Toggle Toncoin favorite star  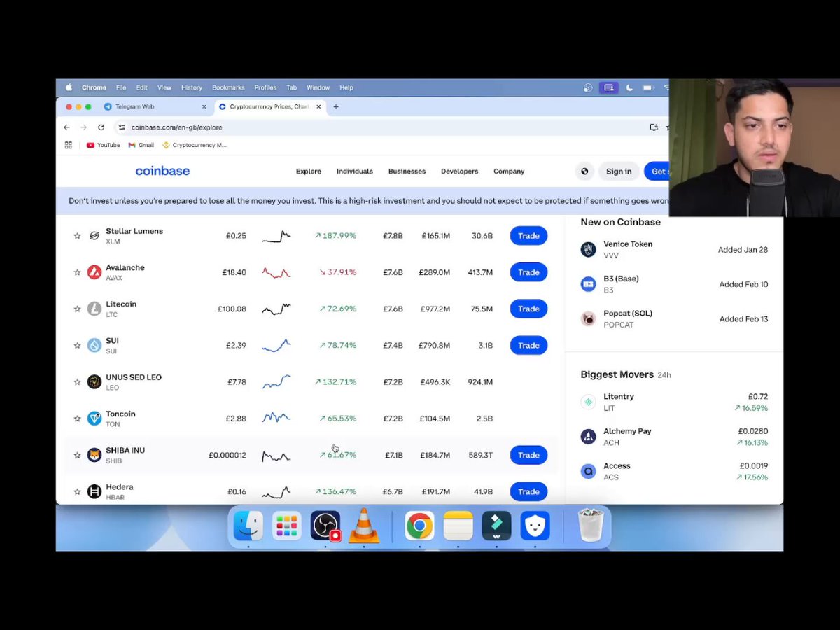coord(77,419)
